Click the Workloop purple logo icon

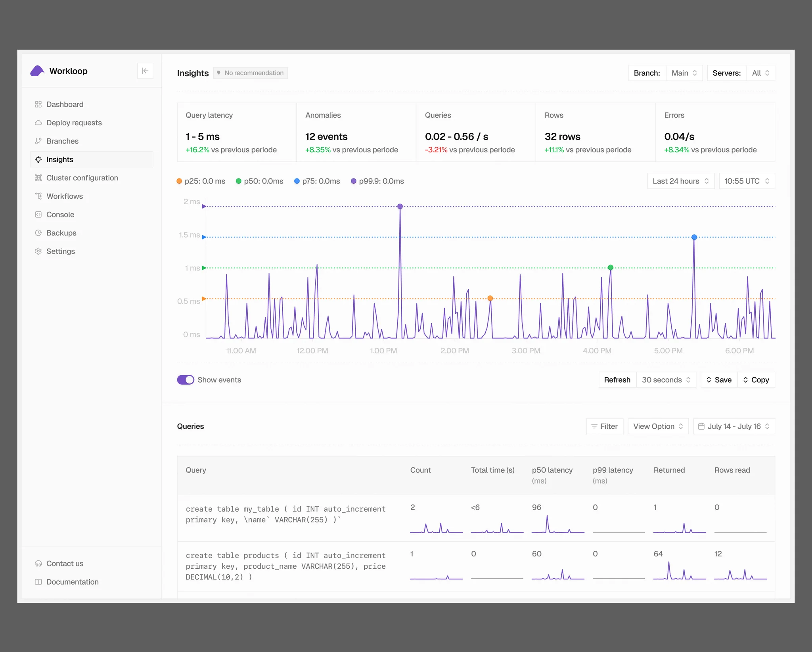coord(37,71)
